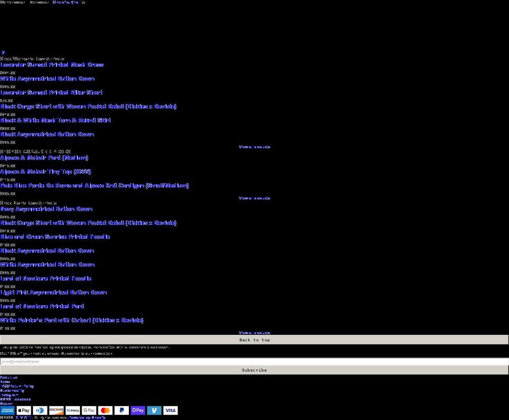Click the Discover card icon
This screenshot has height=420, width=509.
coord(56,410)
